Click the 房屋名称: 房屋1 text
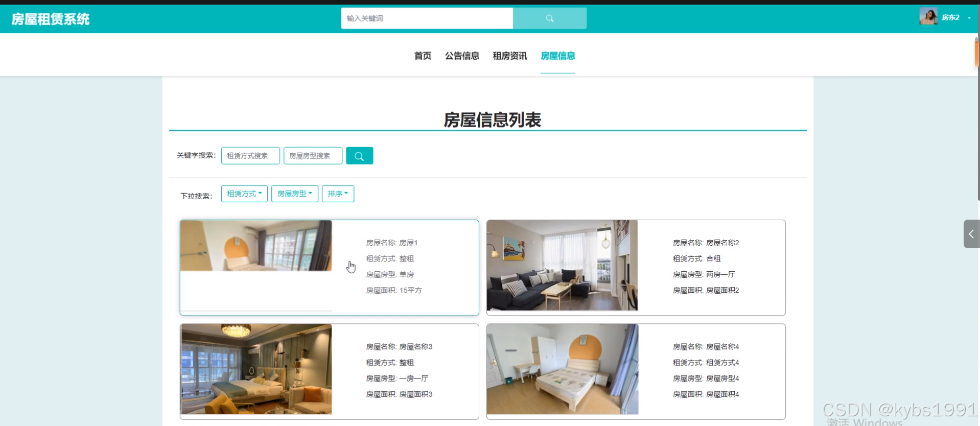The width and height of the screenshot is (980, 426). coord(392,243)
